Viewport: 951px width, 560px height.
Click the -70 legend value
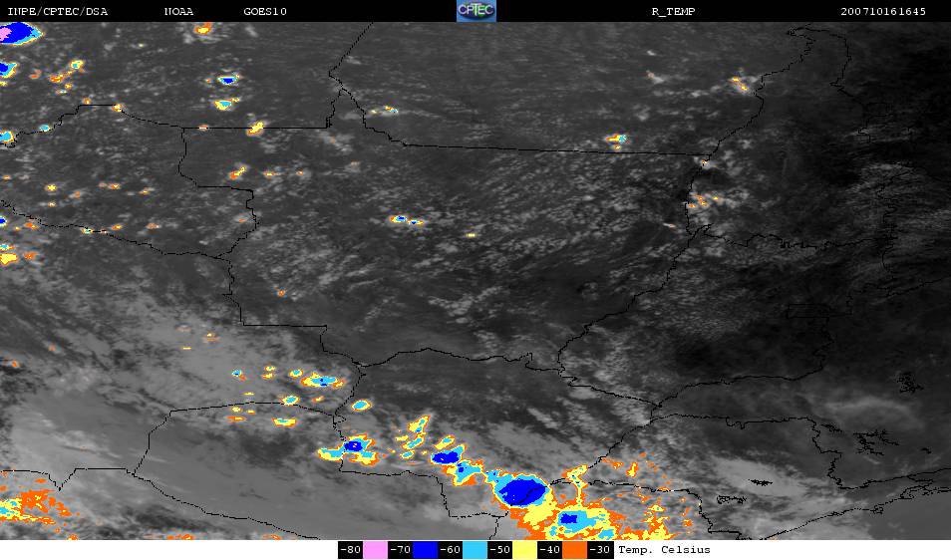[x=401, y=550]
